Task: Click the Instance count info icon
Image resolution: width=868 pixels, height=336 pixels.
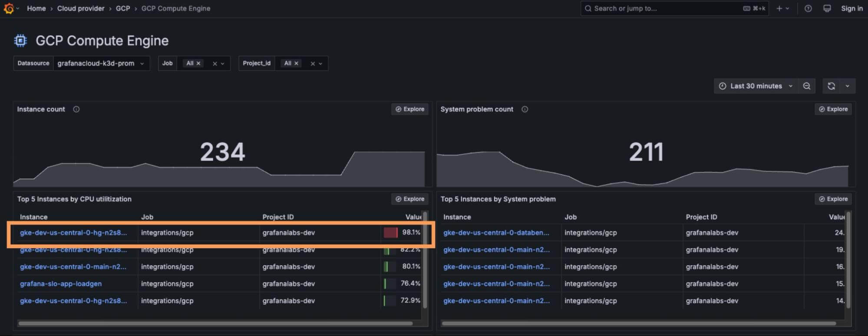Action: click(x=76, y=109)
